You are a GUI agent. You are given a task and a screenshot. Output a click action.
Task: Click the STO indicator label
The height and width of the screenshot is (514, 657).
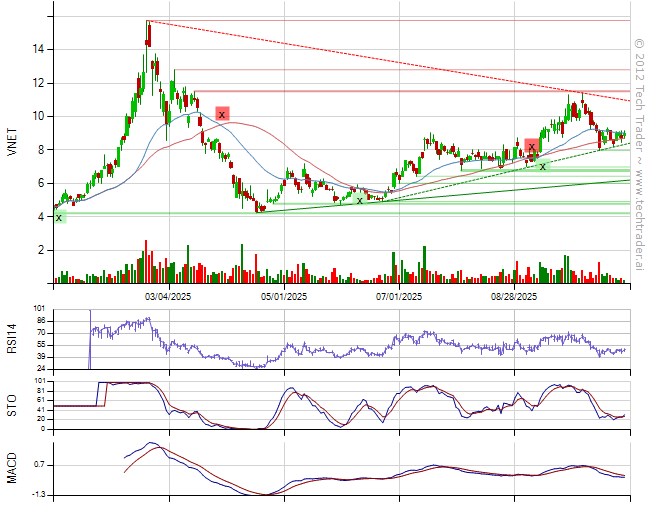point(13,404)
